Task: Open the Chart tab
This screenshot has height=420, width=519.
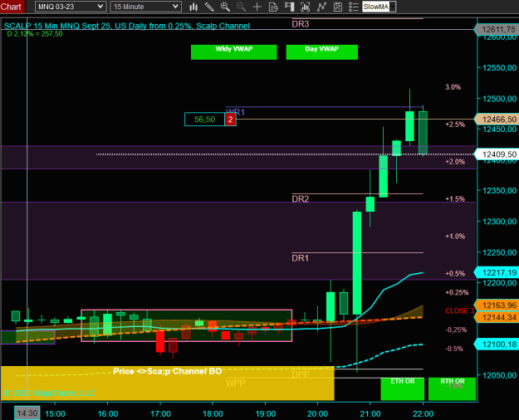Action: pyautogui.click(x=12, y=7)
